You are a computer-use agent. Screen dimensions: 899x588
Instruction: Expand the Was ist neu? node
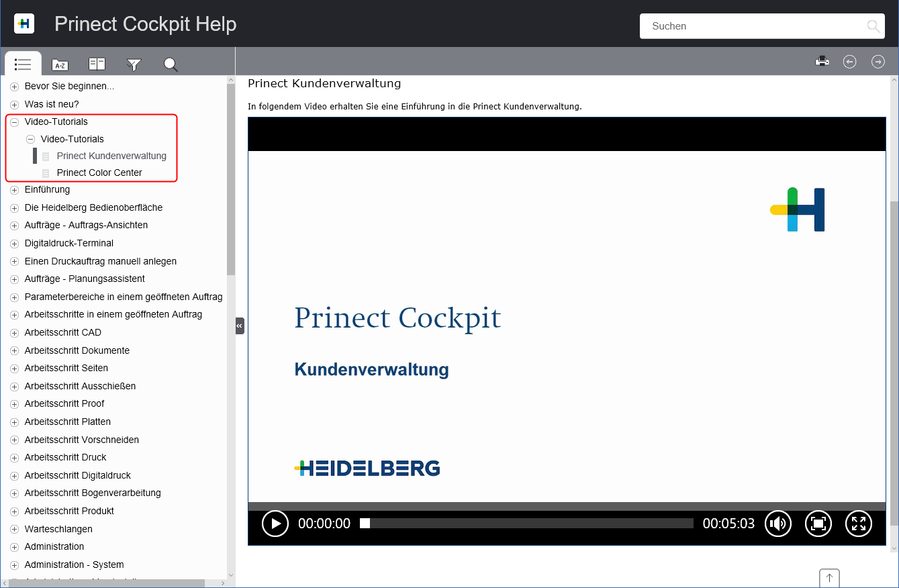(x=15, y=105)
